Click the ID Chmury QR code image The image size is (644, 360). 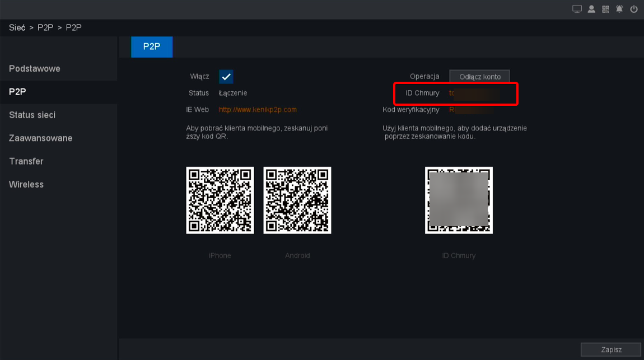(459, 200)
